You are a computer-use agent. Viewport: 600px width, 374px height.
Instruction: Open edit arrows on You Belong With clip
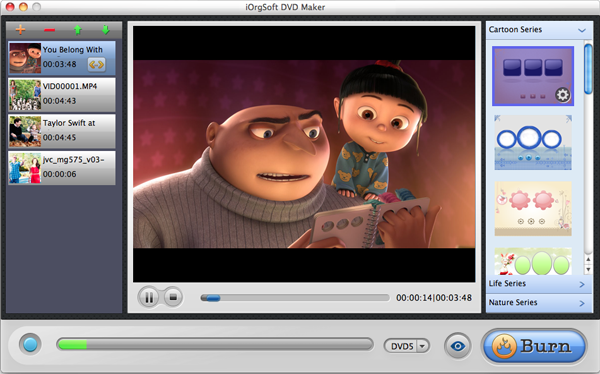pos(96,64)
